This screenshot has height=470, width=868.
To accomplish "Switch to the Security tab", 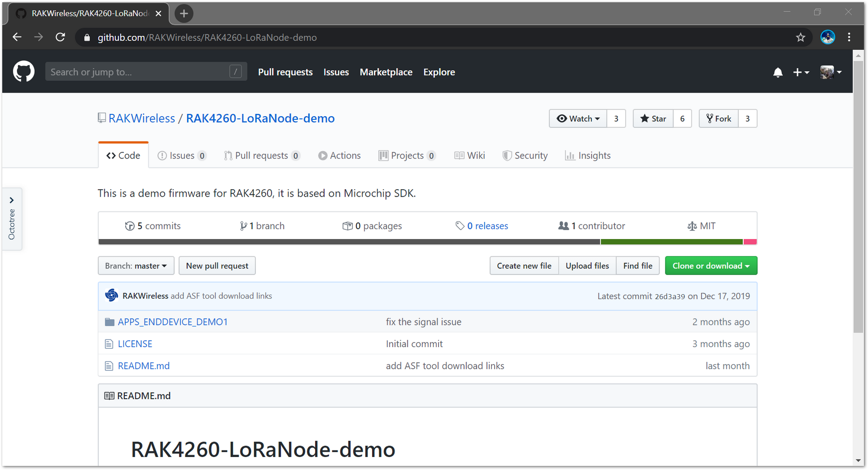I will click(525, 155).
